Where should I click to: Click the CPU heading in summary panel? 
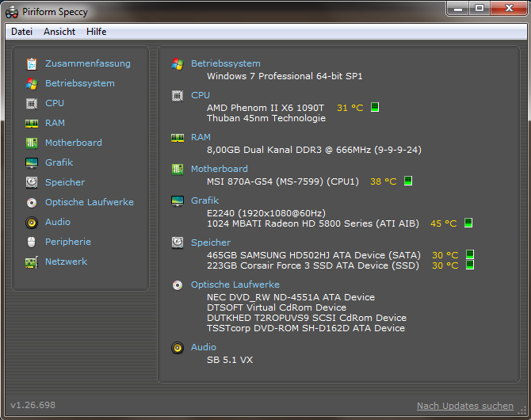point(201,95)
